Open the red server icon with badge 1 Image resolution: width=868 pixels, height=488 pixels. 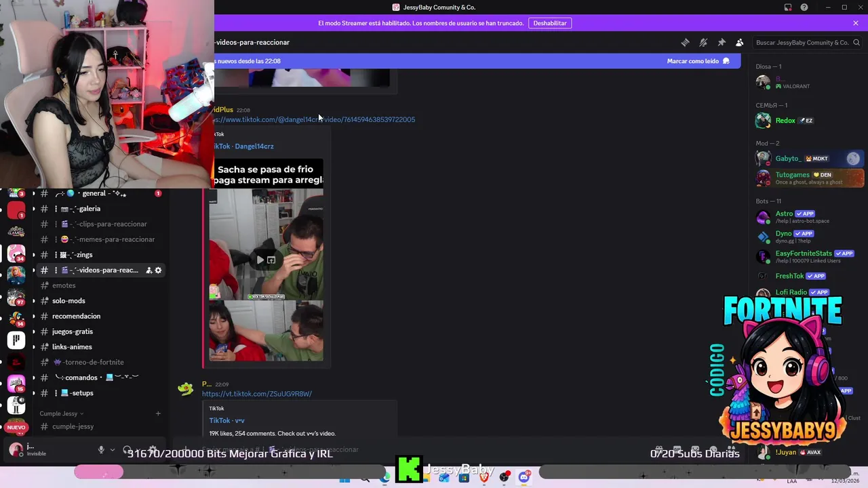click(16, 209)
